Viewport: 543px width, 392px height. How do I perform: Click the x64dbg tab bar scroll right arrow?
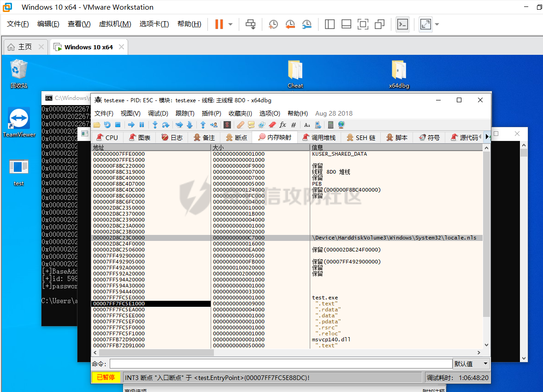(x=488, y=137)
